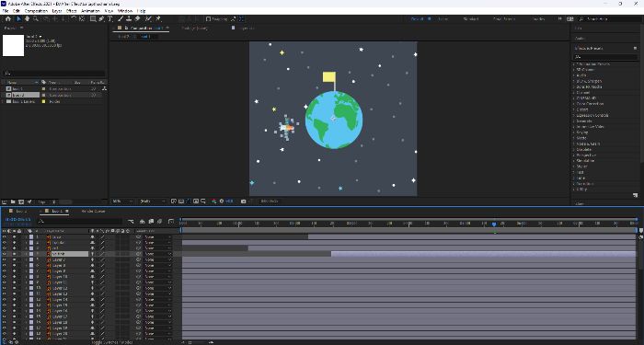The image size is (644, 345).
Task: Click the New Folder icon in Project panel
Action: coord(13,201)
